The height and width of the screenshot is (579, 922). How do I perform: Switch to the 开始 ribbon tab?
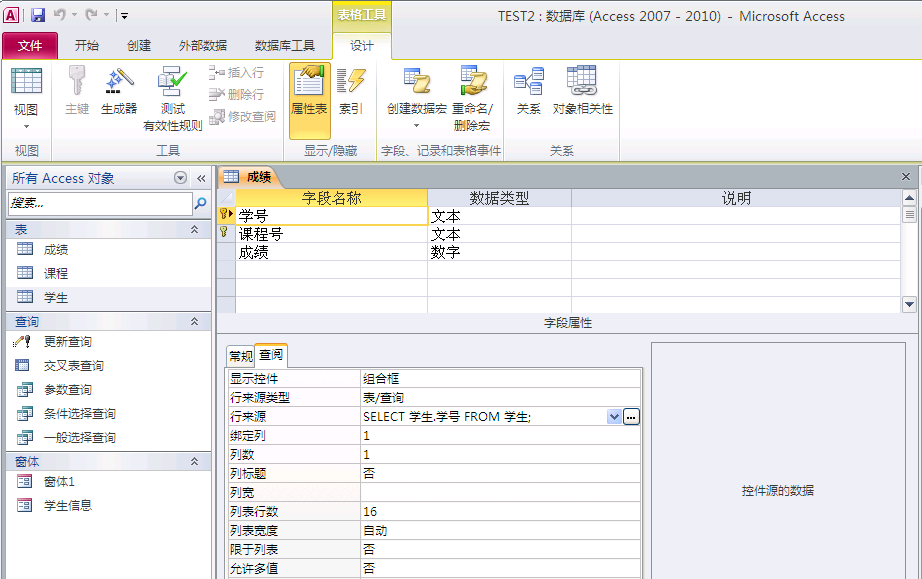[86, 46]
